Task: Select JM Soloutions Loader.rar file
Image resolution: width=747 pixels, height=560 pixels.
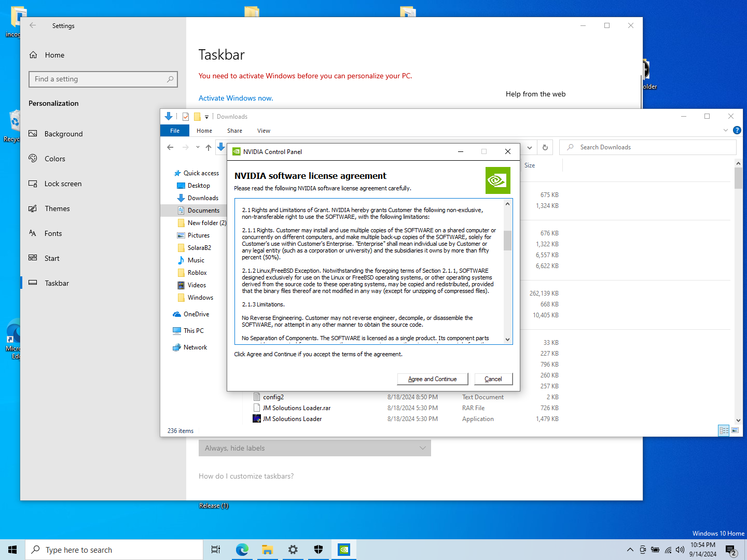Action: pos(297,408)
